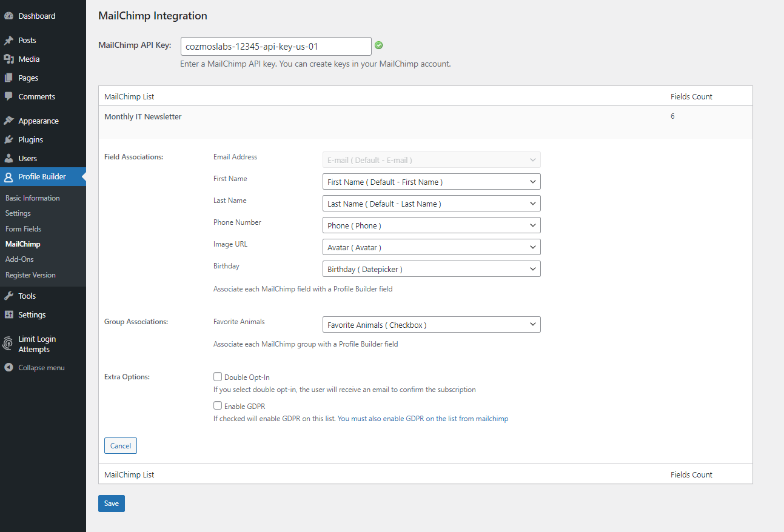Click the Tools wrench icon

(x=8, y=296)
